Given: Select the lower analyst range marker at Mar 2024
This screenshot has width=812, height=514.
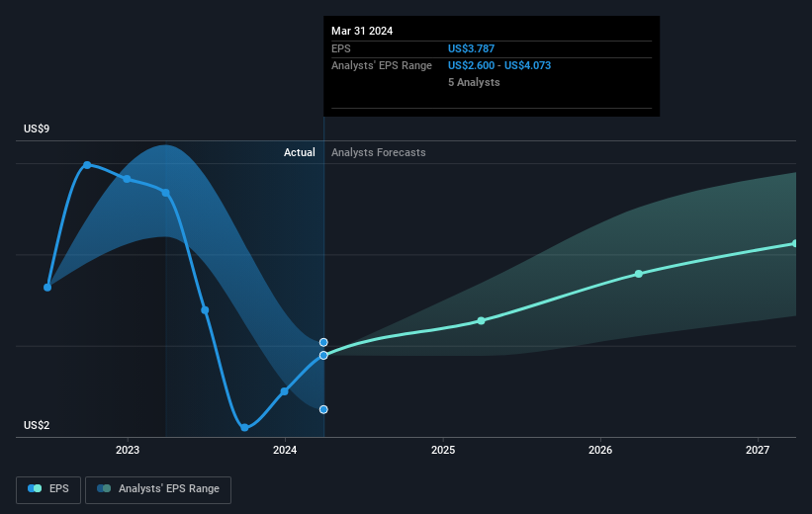Looking at the screenshot, I should pos(323,409).
